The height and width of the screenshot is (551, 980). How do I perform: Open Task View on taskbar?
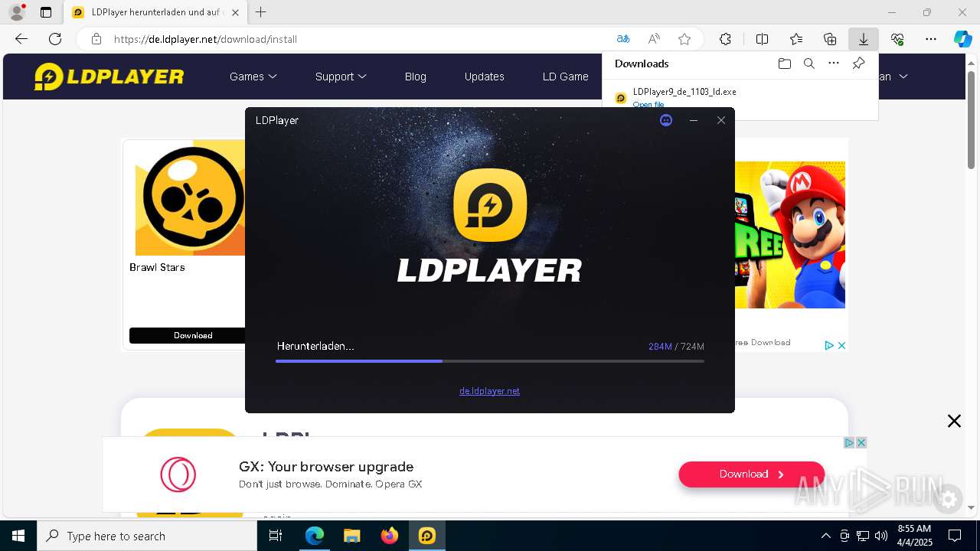(x=276, y=536)
